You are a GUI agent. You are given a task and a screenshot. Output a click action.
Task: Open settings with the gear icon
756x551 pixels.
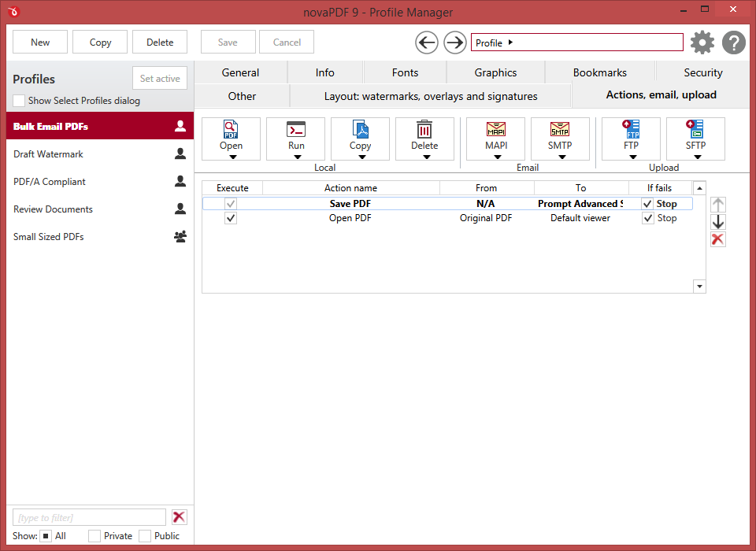coord(702,43)
